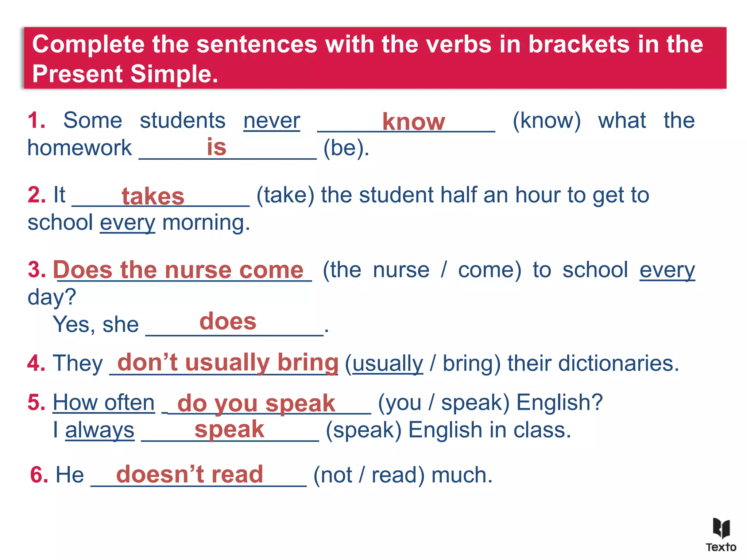Click the red number 6 marker
This screenshot has width=747, height=560.
tap(39, 475)
